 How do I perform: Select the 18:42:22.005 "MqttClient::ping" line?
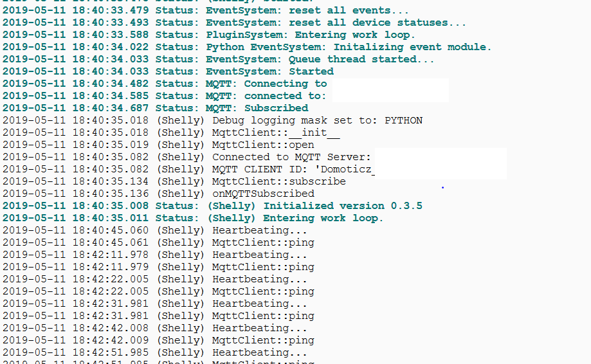pyautogui.click(x=158, y=291)
